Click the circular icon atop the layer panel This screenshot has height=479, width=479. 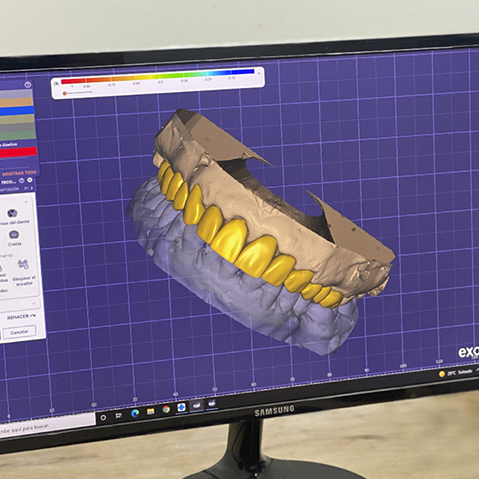(x=28, y=85)
